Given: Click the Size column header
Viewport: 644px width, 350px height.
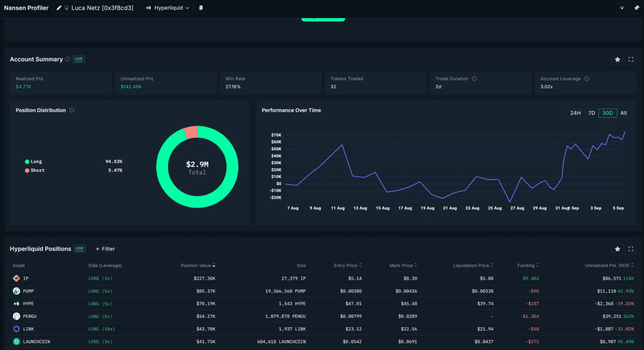Looking at the screenshot, I should [301, 266].
